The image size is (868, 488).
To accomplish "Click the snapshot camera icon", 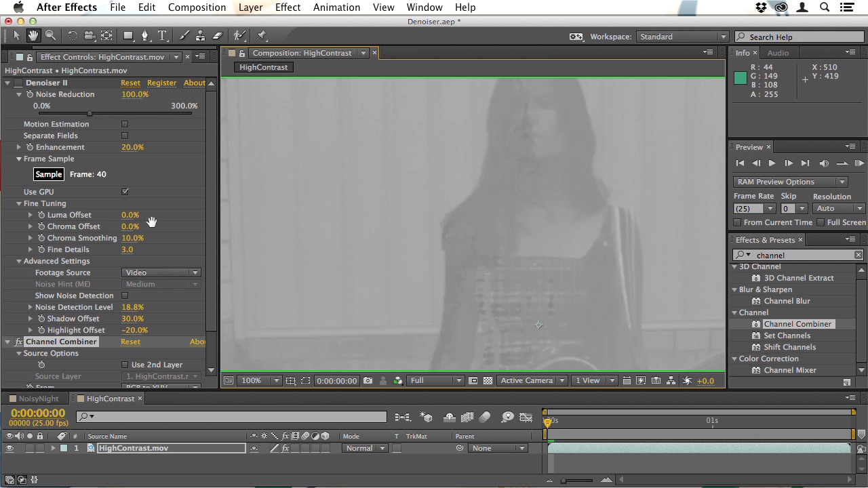I will [x=368, y=381].
